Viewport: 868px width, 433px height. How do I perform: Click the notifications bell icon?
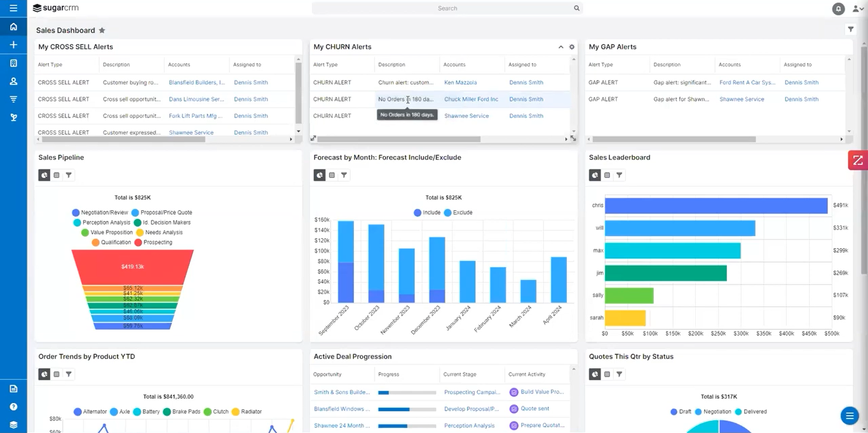[x=837, y=8]
